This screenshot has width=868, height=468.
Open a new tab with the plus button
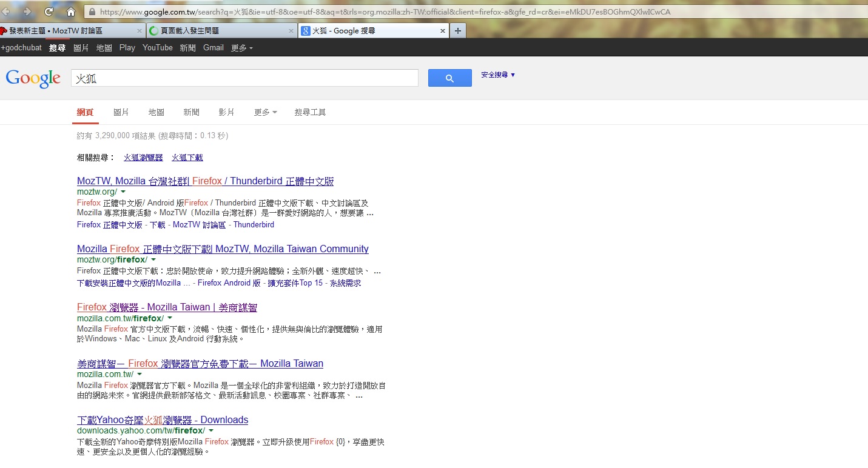point(458,30)
